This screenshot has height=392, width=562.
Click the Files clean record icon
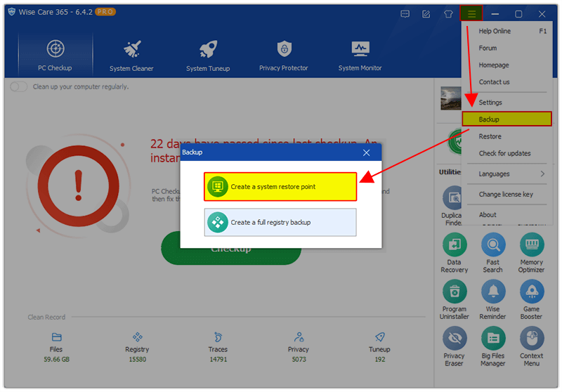[57, 337]
